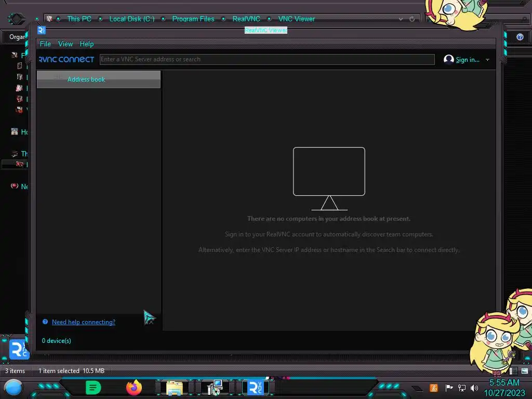This screenshot has width=532, height=399.
Task: Click the network tray icon
Action: click(462, 388)
